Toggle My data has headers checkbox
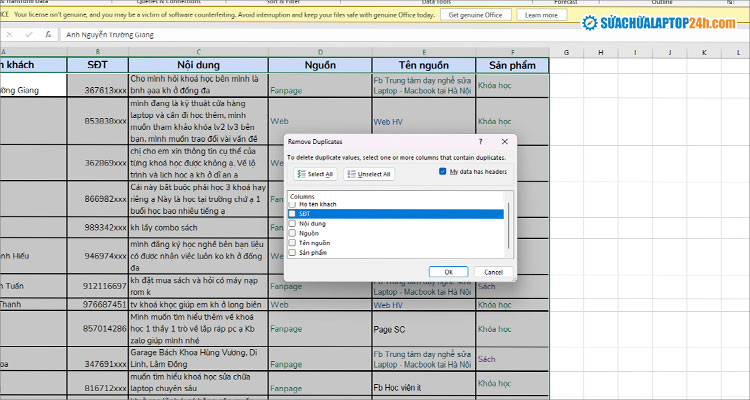750x400 pixels. [x=442, y=171]
